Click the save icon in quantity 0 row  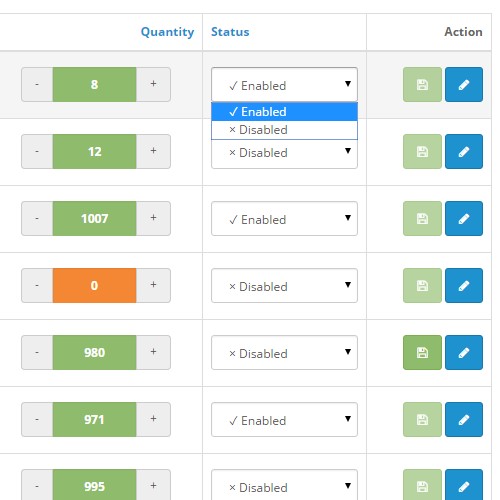tap(422, 285)
